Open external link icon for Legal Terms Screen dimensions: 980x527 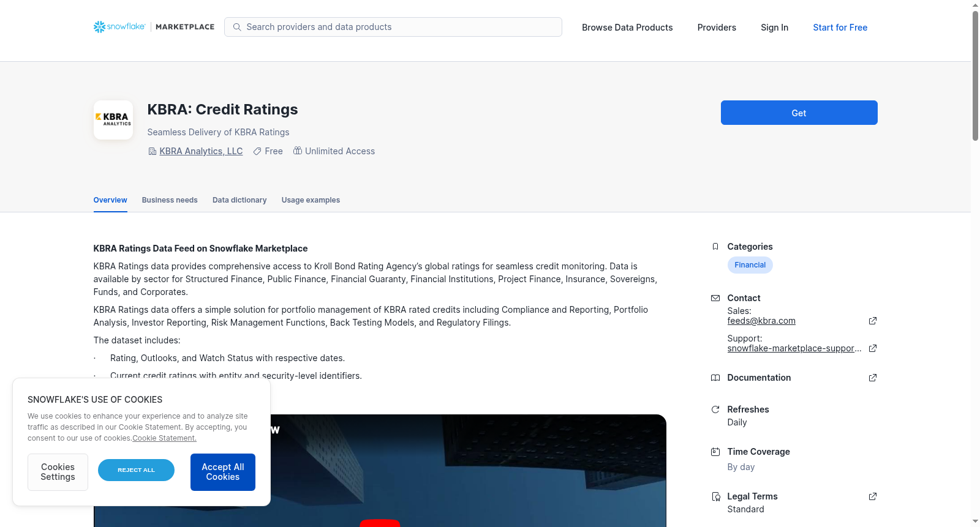pyautogui.click(x=873, y=496)
